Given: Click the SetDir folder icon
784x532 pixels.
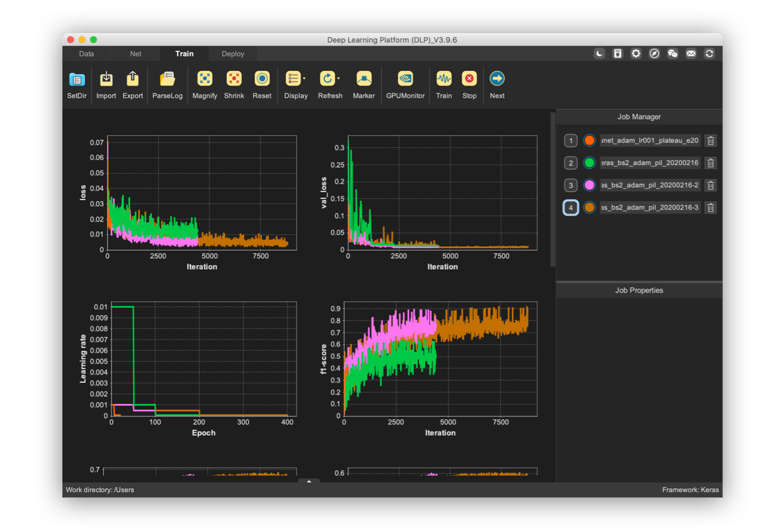Looking at the screenshot, I should [x=77, y=79].
